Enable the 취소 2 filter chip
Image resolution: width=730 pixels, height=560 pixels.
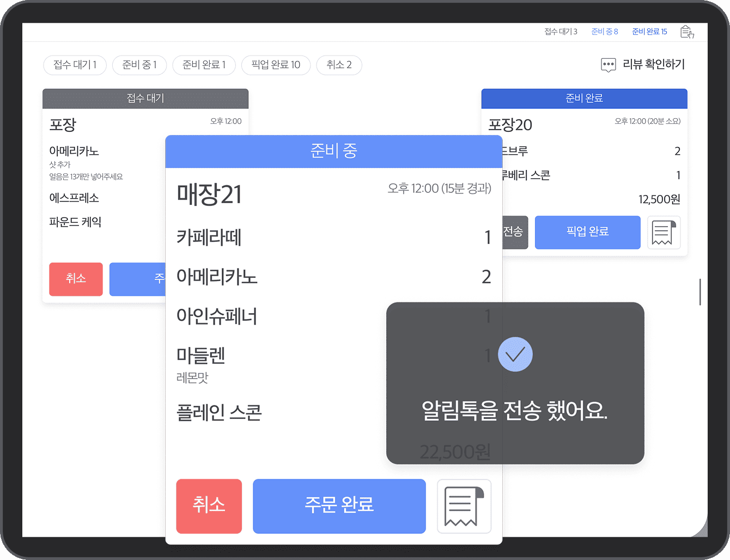(x=339, y=65)
